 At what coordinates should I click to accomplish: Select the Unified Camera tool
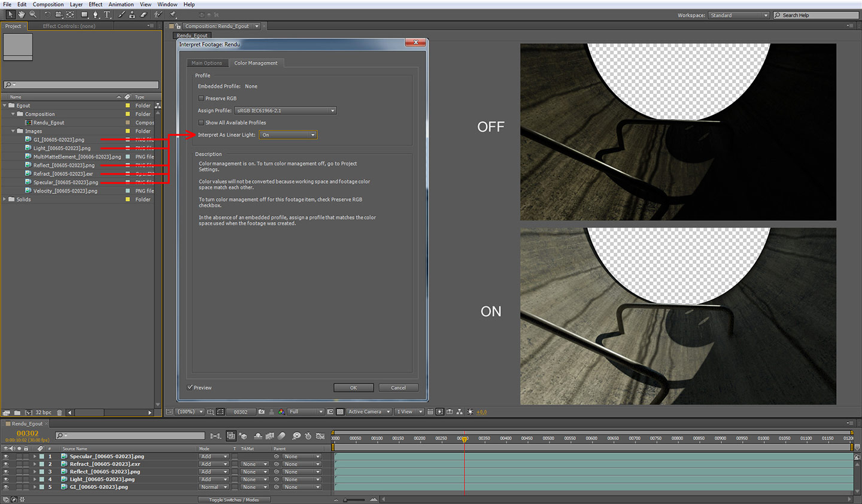(59, 14)
